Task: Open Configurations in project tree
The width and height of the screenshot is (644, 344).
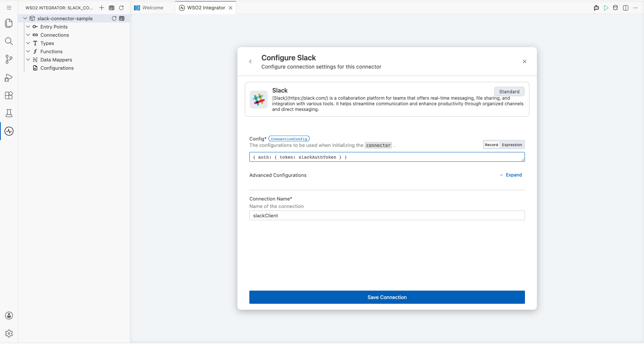Action: click(x=57, y=68)
